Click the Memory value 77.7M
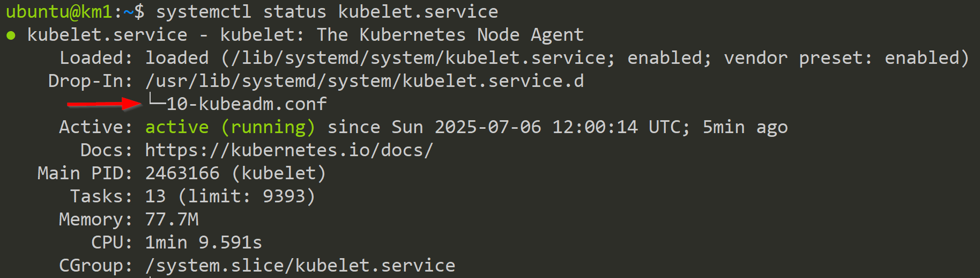Screen dimensions: 980x278 pos(172,220)
